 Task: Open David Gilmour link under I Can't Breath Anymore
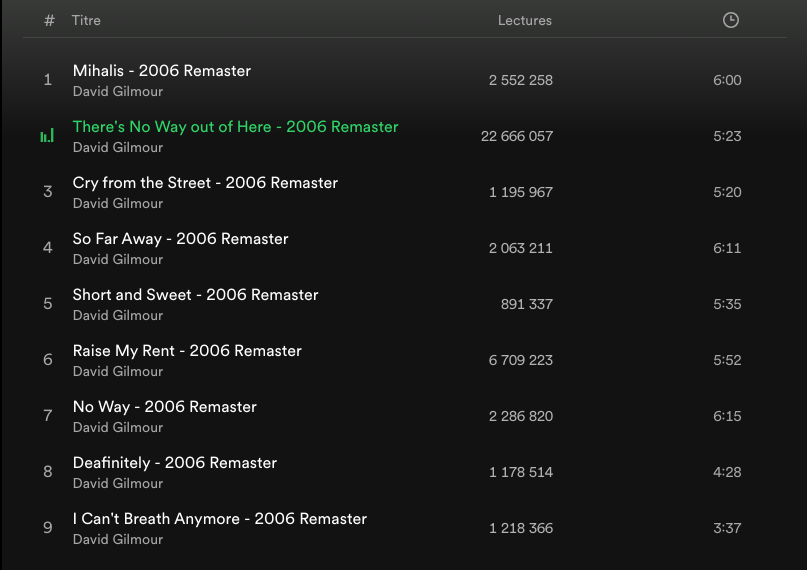pos(118,540)
